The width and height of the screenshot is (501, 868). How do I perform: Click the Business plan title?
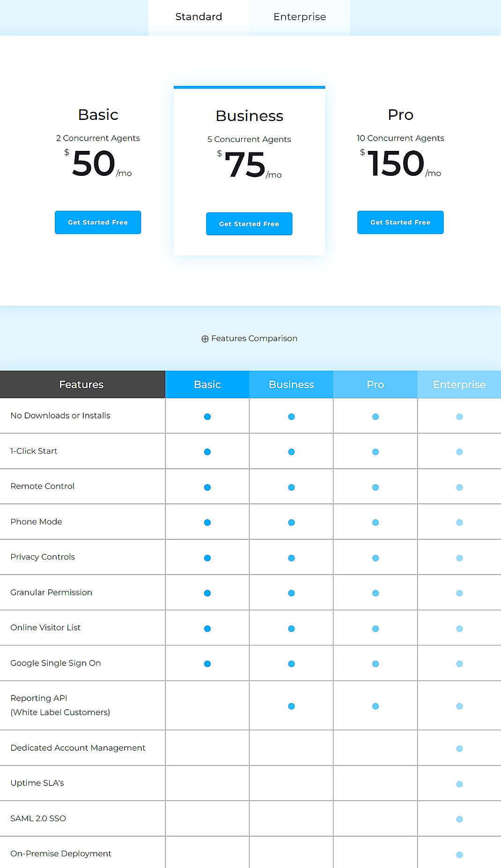pos(250,116)
